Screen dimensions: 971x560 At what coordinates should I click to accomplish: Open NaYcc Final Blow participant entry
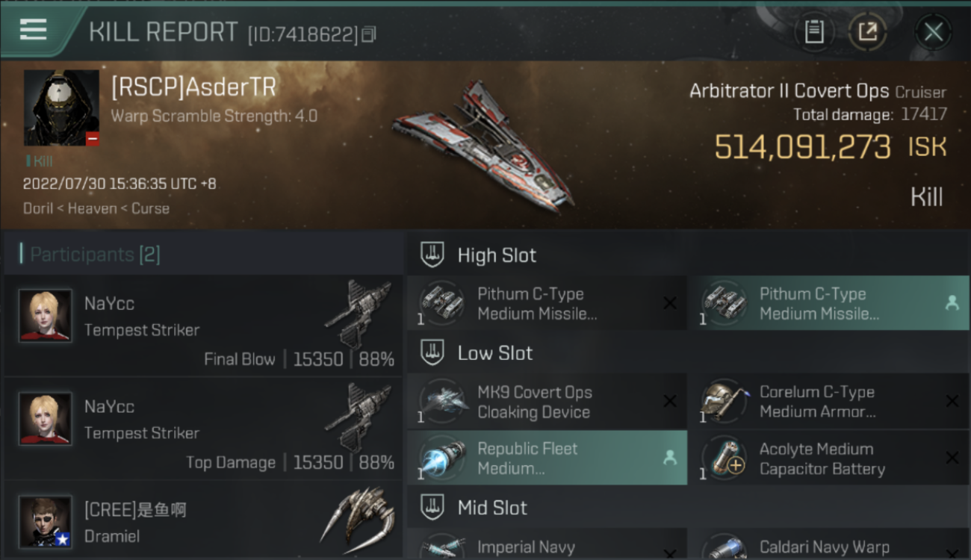[x=202, y=325]
